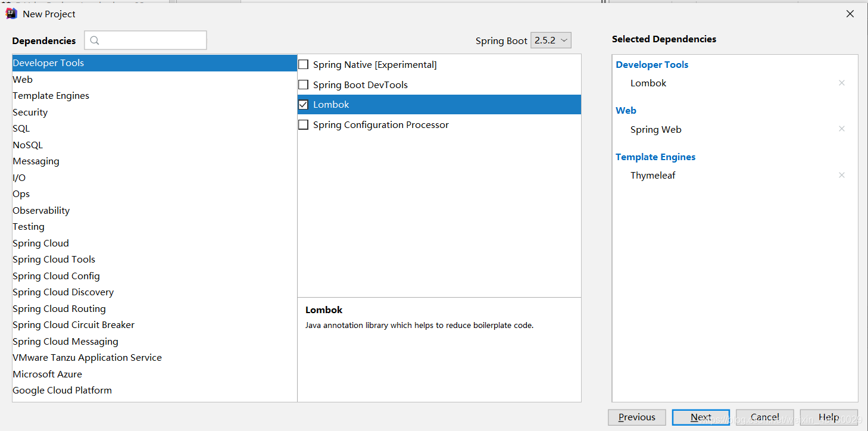Select the Developer Tools category
The height and width of the screenshot is (431, 868).
click(155, 63)
